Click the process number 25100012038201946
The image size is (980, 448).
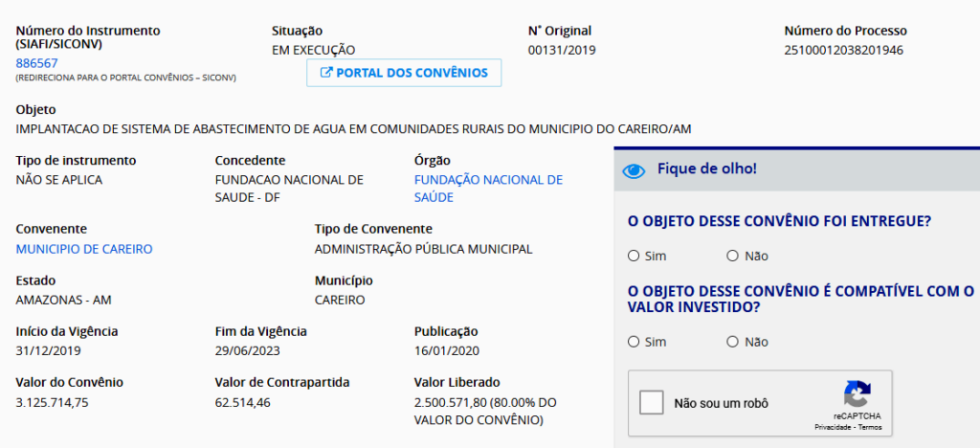(843, 50)
